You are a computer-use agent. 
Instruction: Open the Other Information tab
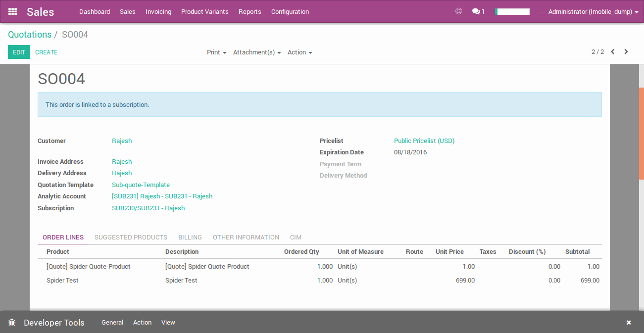246,238
